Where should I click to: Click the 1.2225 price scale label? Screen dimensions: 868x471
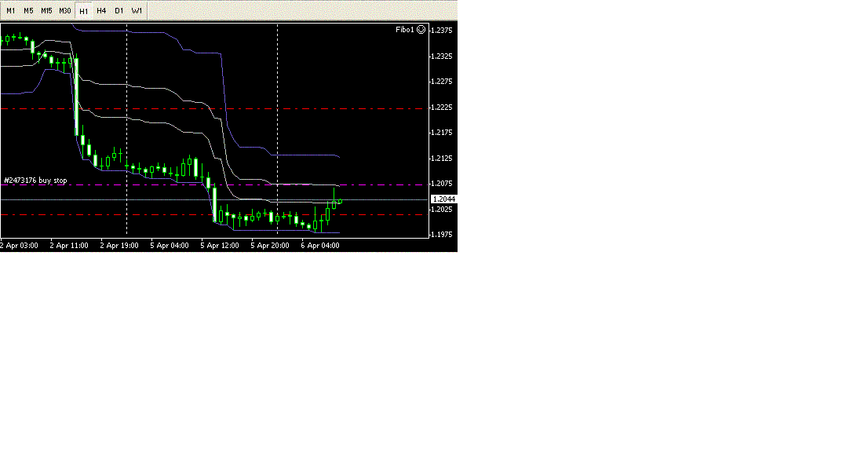click(x=442, y=108)
